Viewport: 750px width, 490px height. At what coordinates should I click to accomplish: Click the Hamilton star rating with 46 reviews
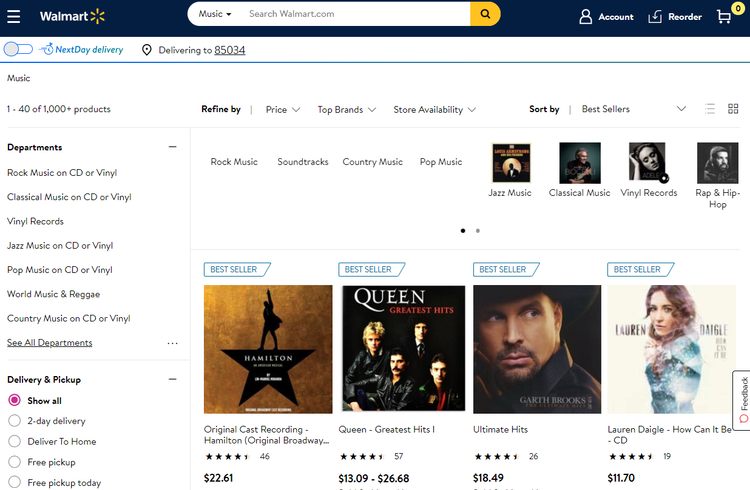[x=237, y=457]
